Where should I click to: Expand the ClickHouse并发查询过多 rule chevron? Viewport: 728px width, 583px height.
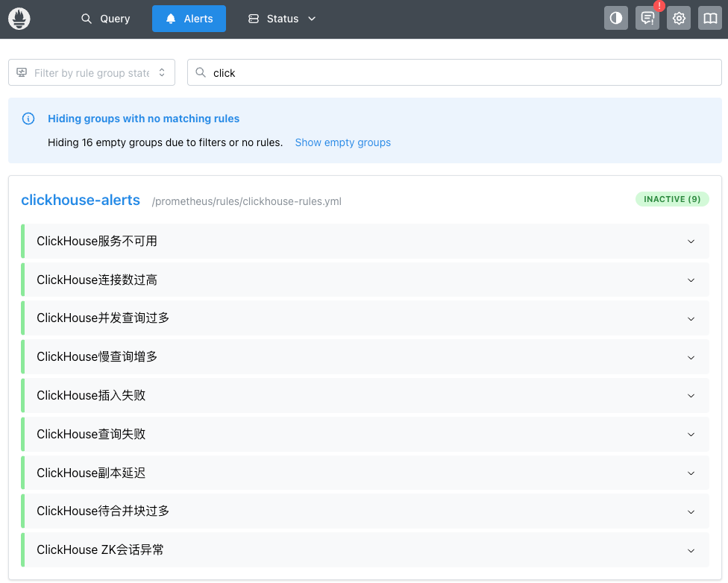tap(691, 319)
